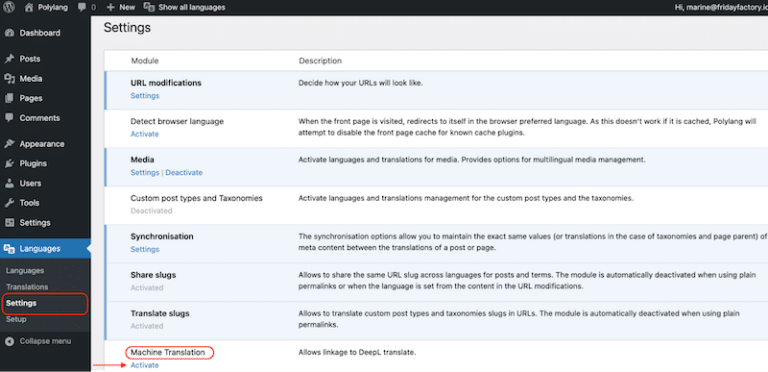Screen dimensions: 768x372
Task: Click the Users person icon
Action: click(x=9, y=183)
